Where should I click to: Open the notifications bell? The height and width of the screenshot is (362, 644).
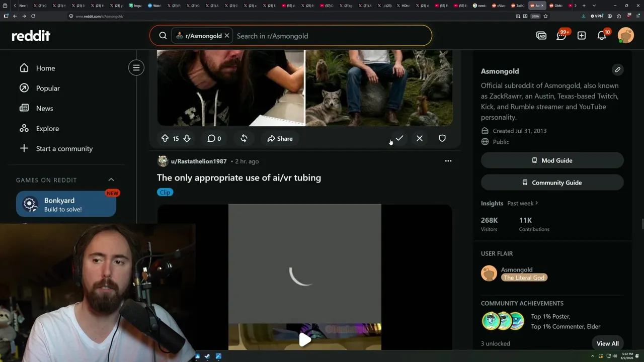[602, 36]
